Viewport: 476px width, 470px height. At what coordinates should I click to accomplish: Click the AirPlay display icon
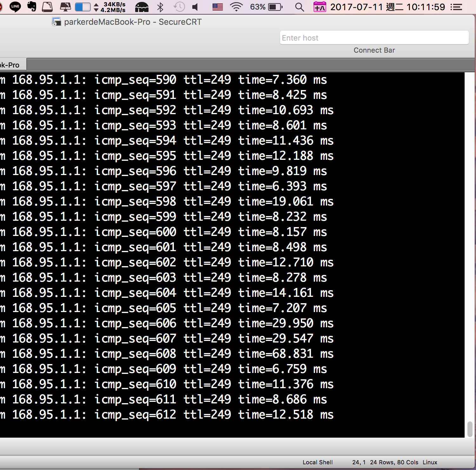point(65,7)
